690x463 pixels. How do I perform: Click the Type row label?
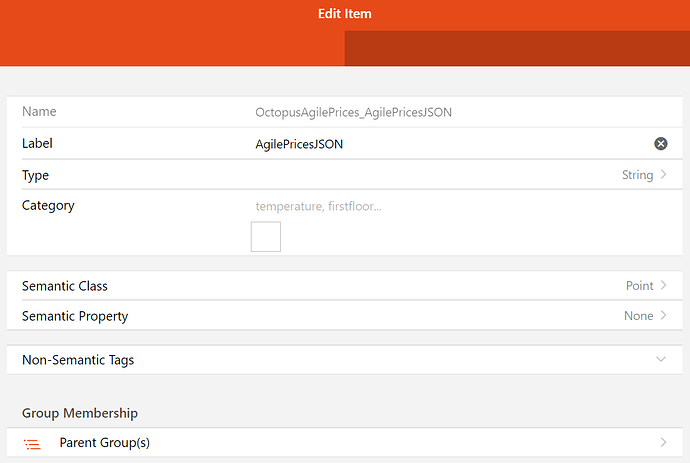(x=36, y=175)
